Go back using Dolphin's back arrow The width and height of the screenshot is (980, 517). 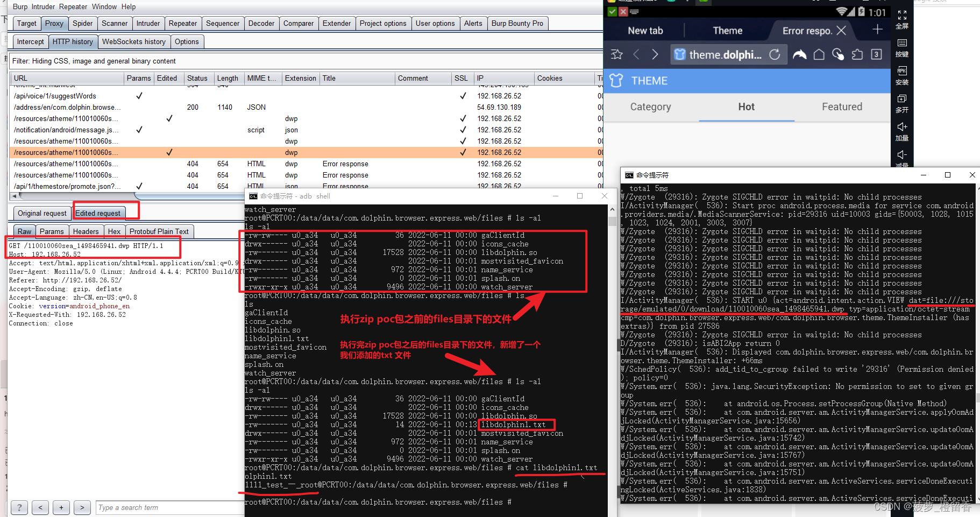pos(636,54)
